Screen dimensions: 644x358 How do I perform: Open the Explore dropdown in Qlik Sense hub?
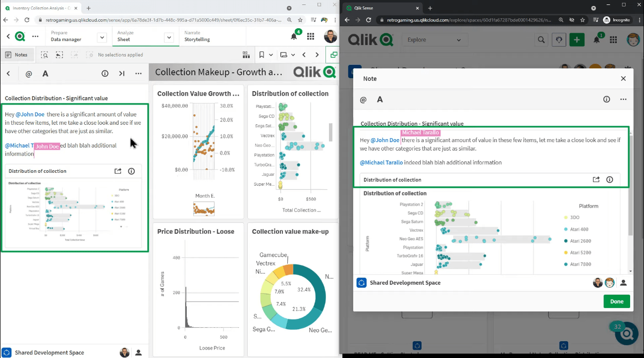434,40
